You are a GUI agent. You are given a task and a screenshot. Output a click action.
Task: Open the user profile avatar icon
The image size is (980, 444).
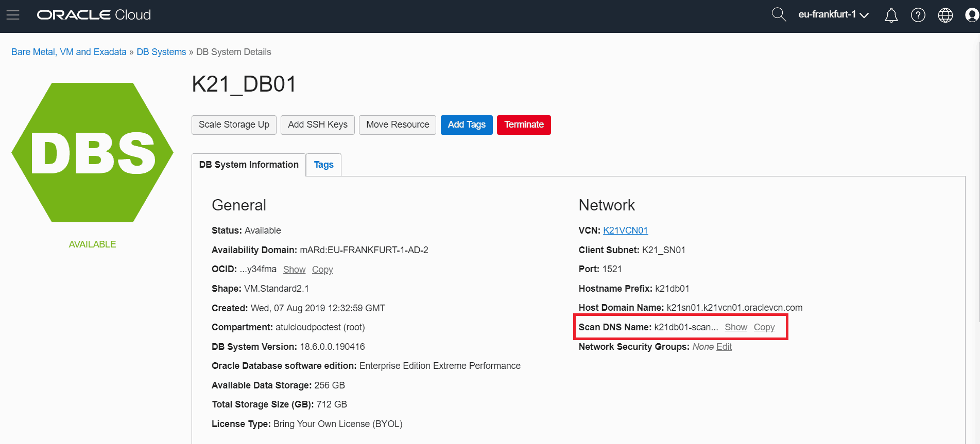click(x=972, y=15)
